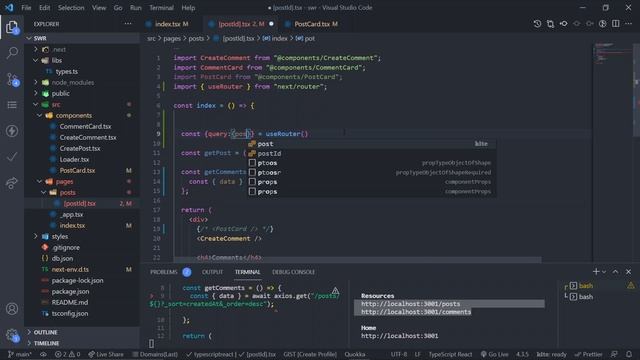Switch to the PROBLEMS panel tab
Viewport: 640px width, 360px height.
(164, 272)
